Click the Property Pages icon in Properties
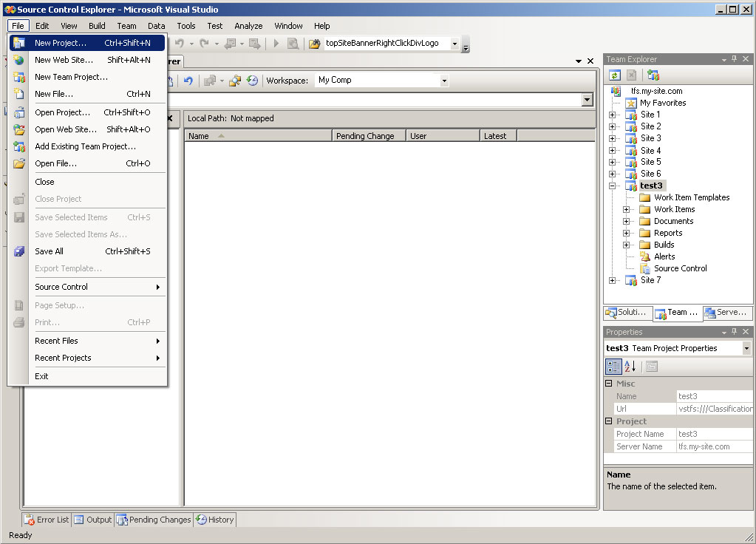This screenshot has width=756, height=544. 651,367
